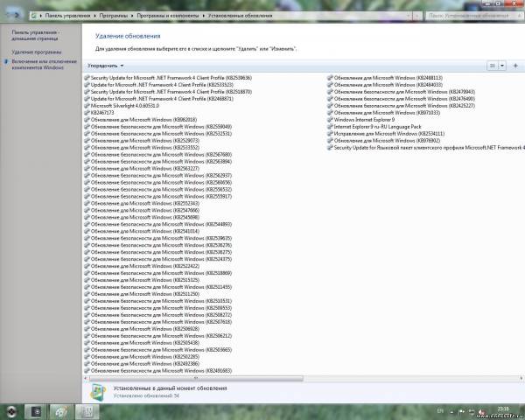Select update KB2552343

(x=142, y=203)
